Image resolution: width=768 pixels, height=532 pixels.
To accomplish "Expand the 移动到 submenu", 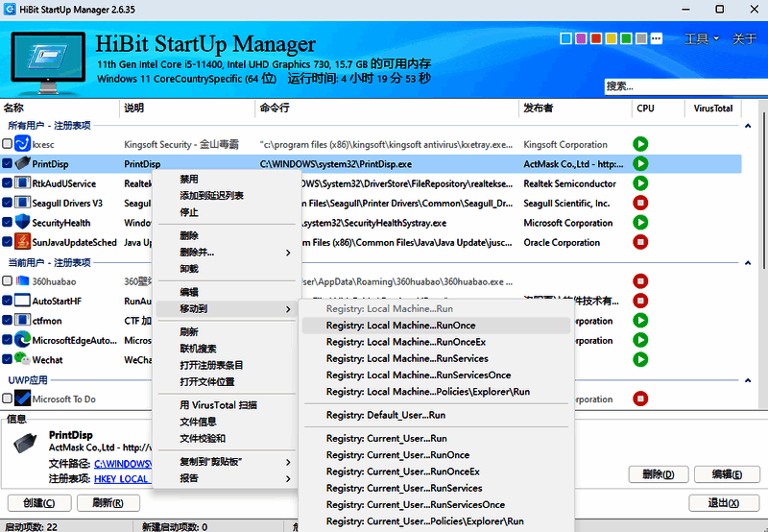I will [x=227, y=308].
